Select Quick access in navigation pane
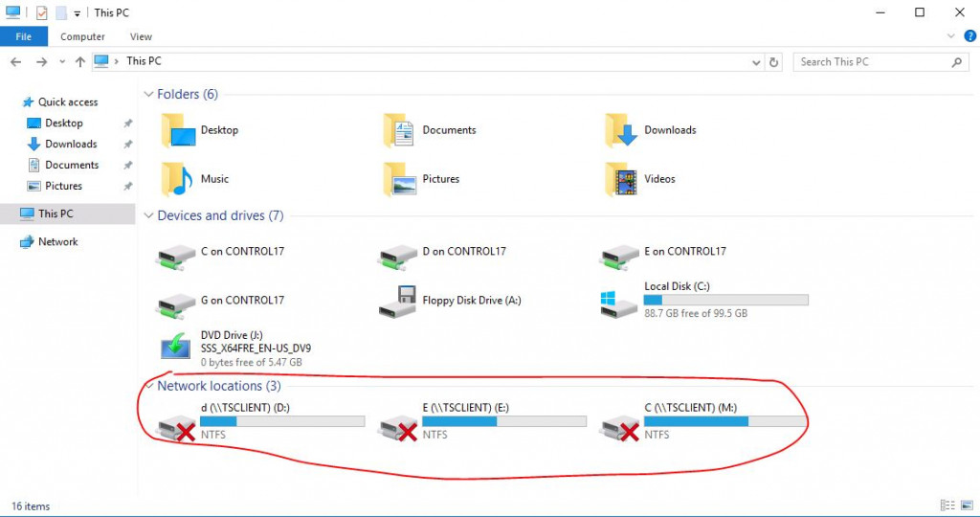 click(68, 101)
